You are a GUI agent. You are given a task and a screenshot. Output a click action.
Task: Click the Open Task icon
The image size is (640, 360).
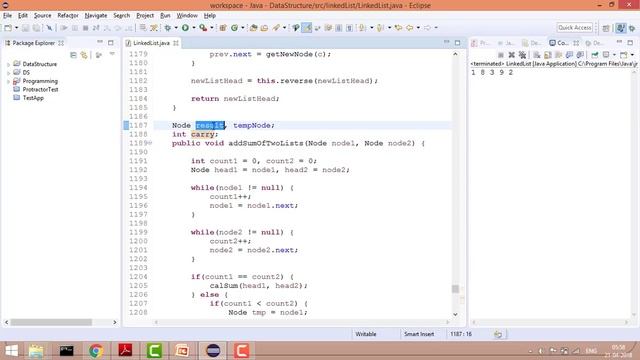[x=264, y=28]
